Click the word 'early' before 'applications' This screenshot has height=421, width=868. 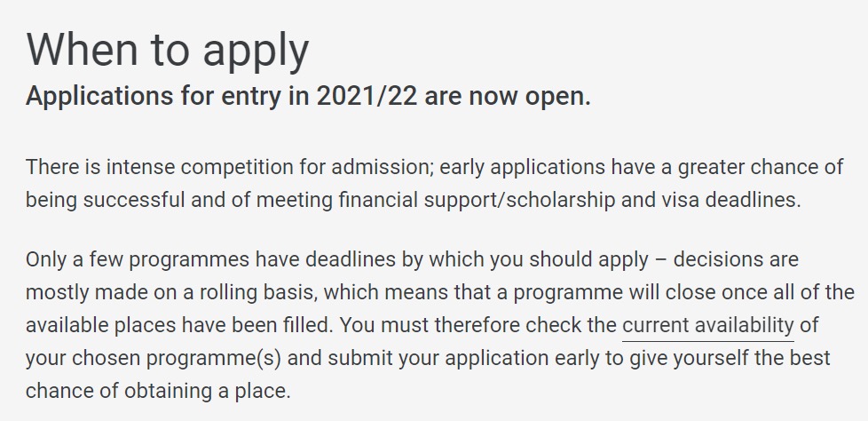462,168
